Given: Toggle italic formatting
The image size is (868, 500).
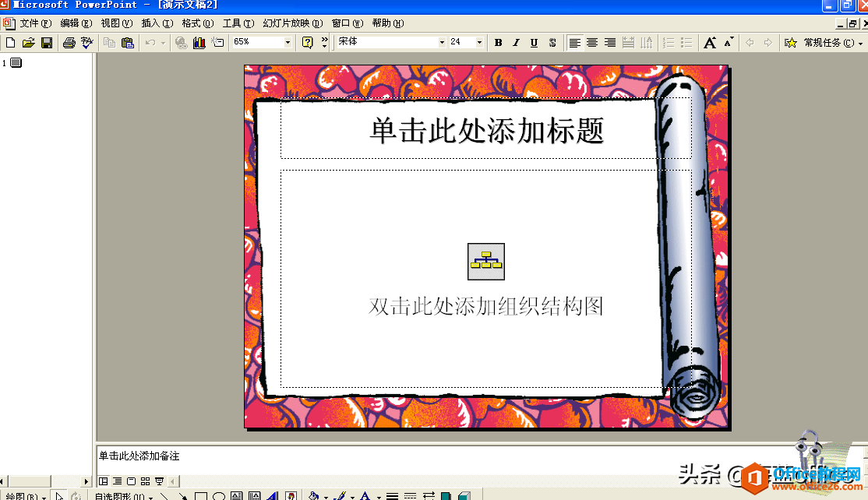Looking at the screenshot, I should point(516,42).
